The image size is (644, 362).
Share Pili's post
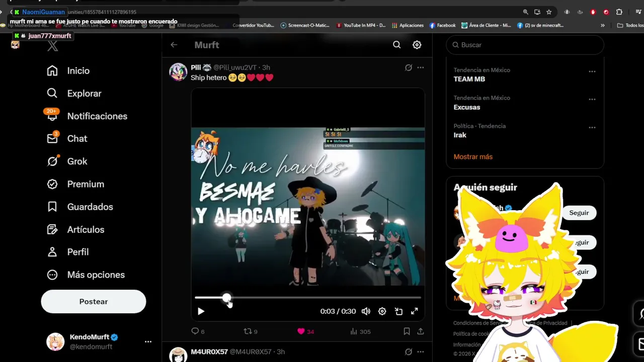(x=421, y=331)
